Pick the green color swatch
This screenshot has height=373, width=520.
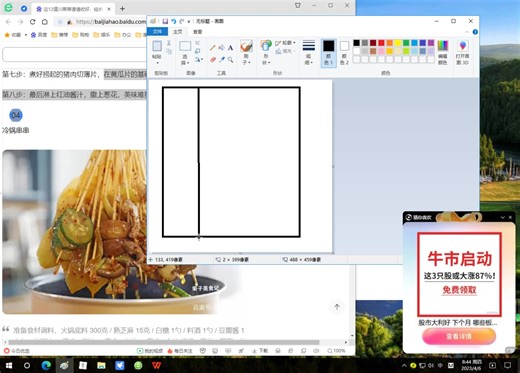[x=406, y=43]
